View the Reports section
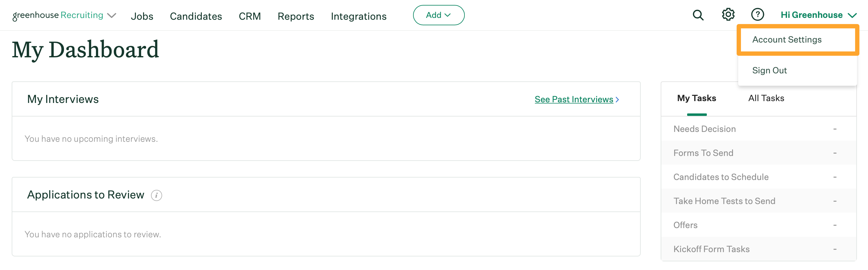The image size is (868, 270). click(296, 16)
